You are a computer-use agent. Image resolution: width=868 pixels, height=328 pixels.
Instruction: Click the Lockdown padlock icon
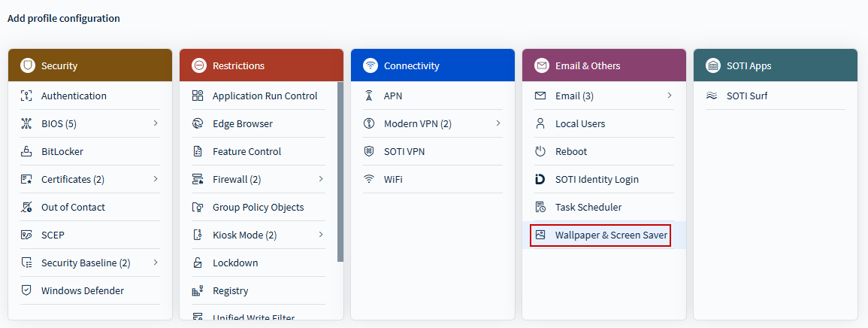198,263
